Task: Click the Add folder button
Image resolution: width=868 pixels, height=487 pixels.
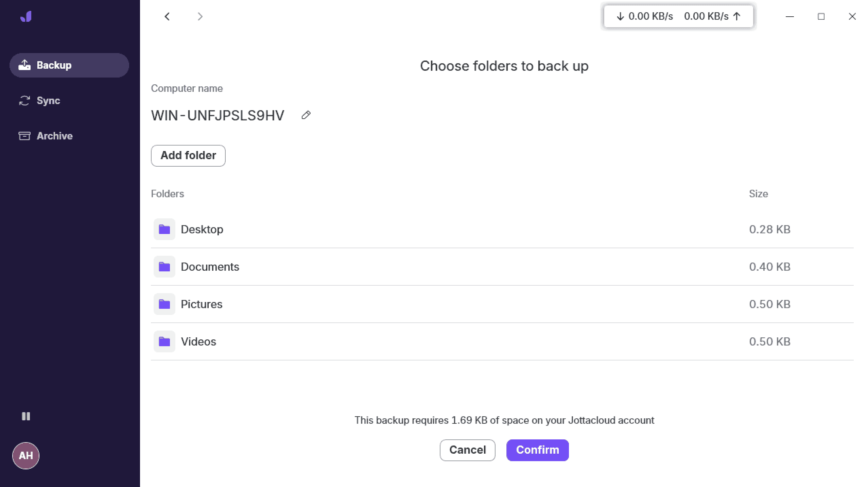Action: [188, 156]
